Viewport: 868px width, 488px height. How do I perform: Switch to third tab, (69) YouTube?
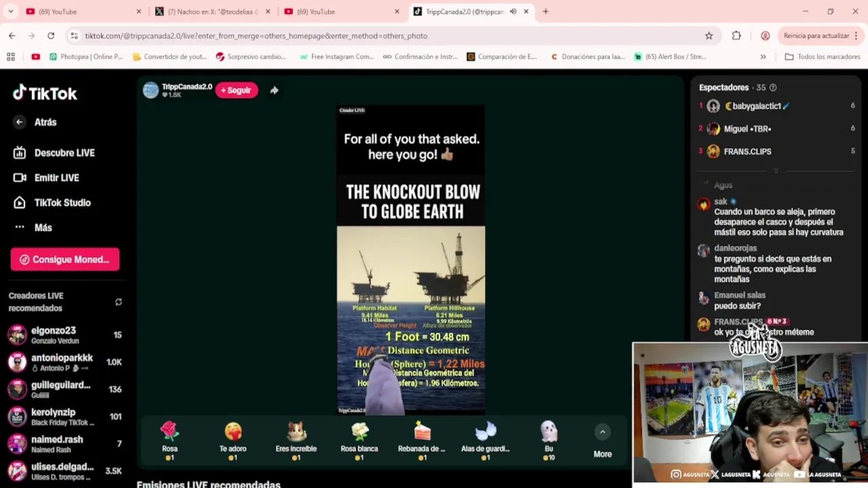342,12
